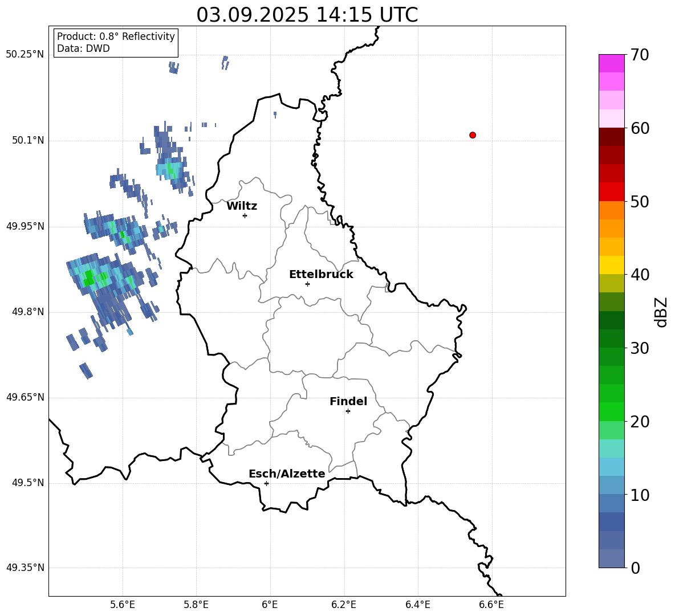Click the 'Data: DWD' label

(x=83, y=48)
